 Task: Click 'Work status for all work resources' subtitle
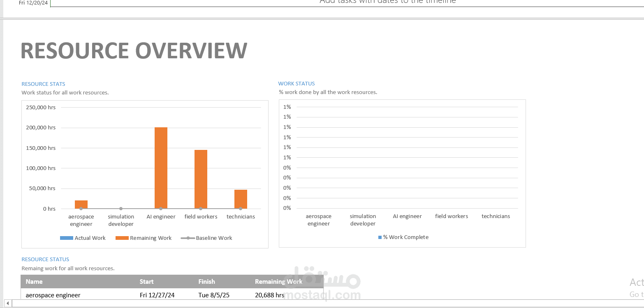pyautogui.click(x=65, y=92)
